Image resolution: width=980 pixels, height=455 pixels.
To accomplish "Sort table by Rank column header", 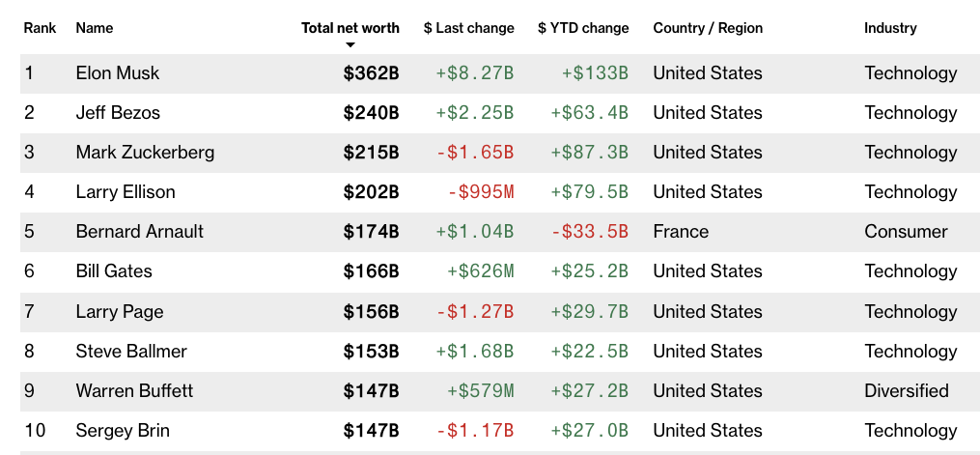I will click(40, 28).
